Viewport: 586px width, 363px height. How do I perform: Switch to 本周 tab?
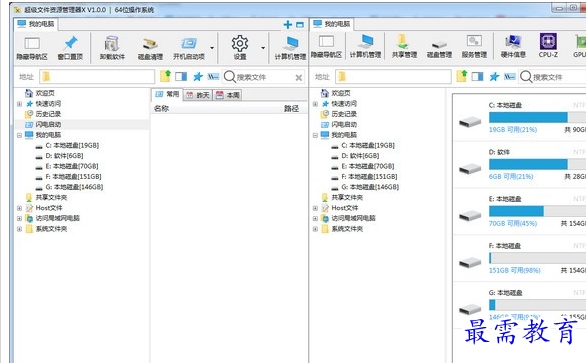click(x=228, y=95)
